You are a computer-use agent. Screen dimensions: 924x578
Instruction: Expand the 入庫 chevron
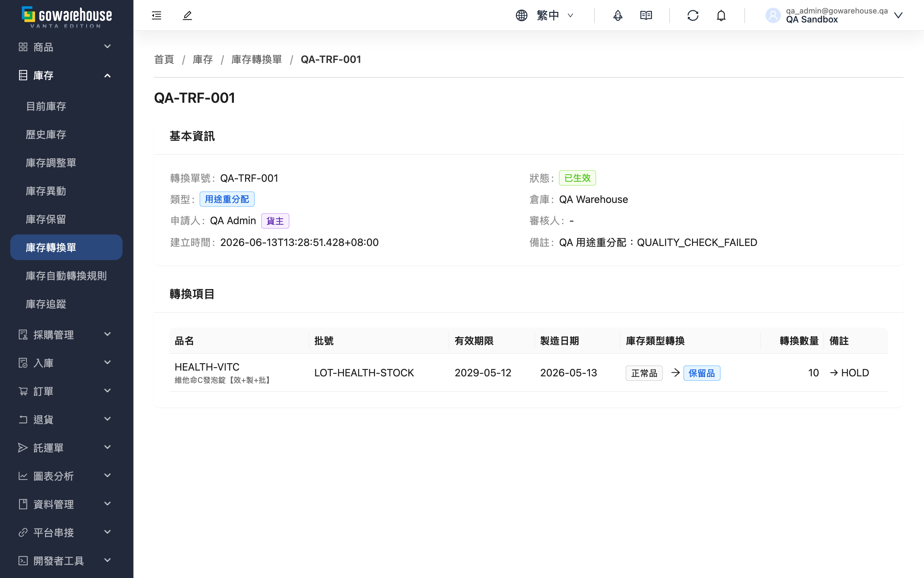pos(108,363)
